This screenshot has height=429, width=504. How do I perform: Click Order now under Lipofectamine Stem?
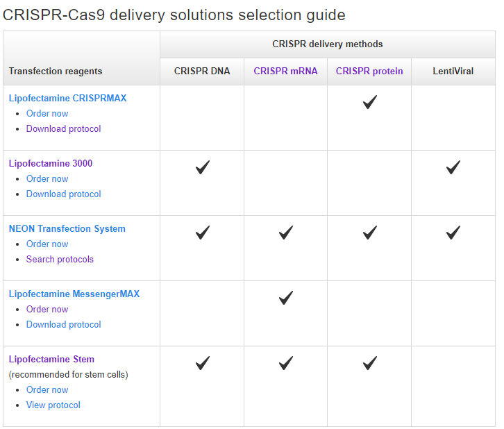pyautogui.click(x=47, y=389)
